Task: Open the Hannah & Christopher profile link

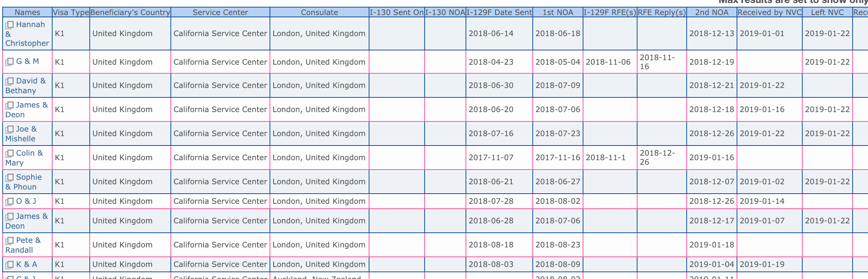Action: [27, 34]
